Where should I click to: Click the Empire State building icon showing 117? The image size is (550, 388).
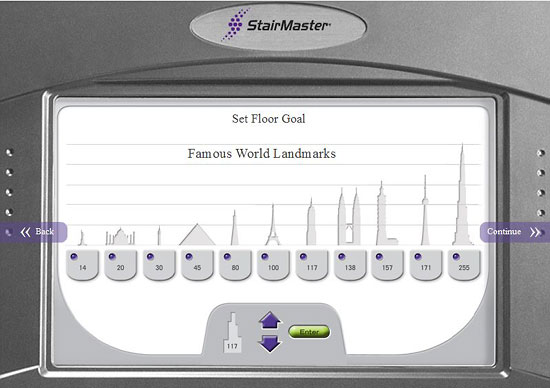(x=233, y=333)
